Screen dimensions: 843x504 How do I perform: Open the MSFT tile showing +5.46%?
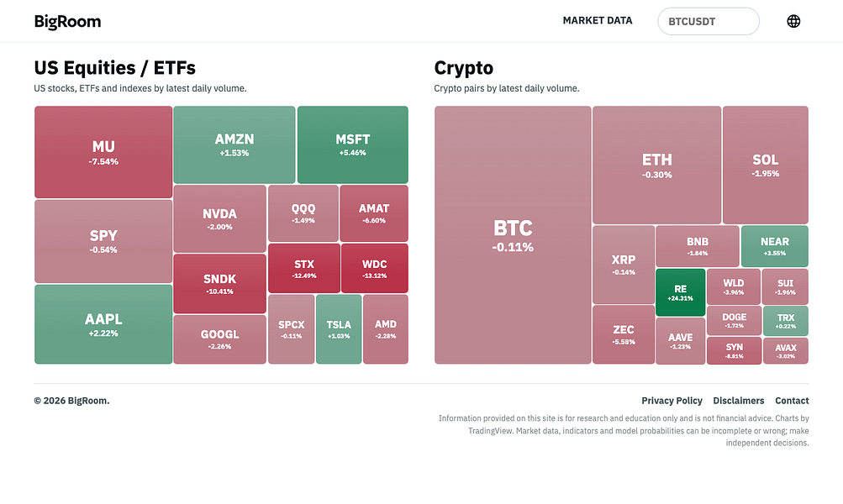tap(353, 144)
